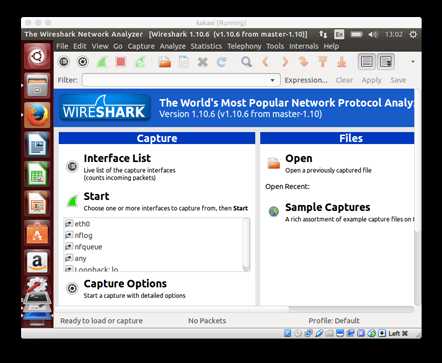Open capture options from the toolbar
Image resolution: width=442 pixels, height=363 pixels.
click(83, 62)
